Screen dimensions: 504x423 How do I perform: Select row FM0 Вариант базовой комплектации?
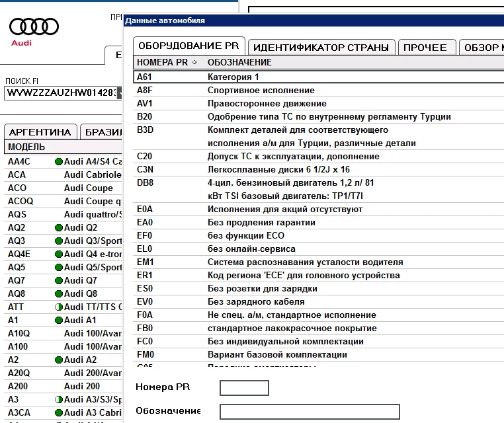pyautogui.click(x=319, y=354)
